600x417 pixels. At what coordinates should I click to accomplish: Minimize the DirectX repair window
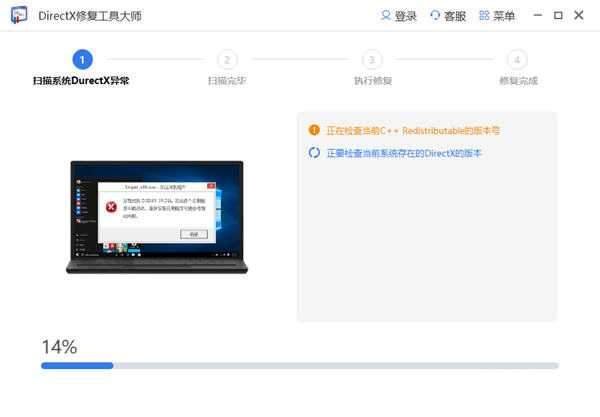(538, 15)
